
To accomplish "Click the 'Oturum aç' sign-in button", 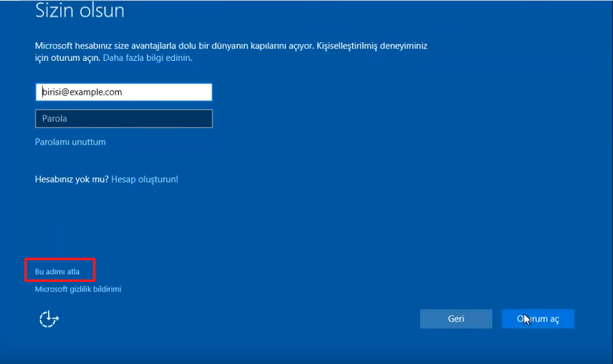I will tap(538, 318).
